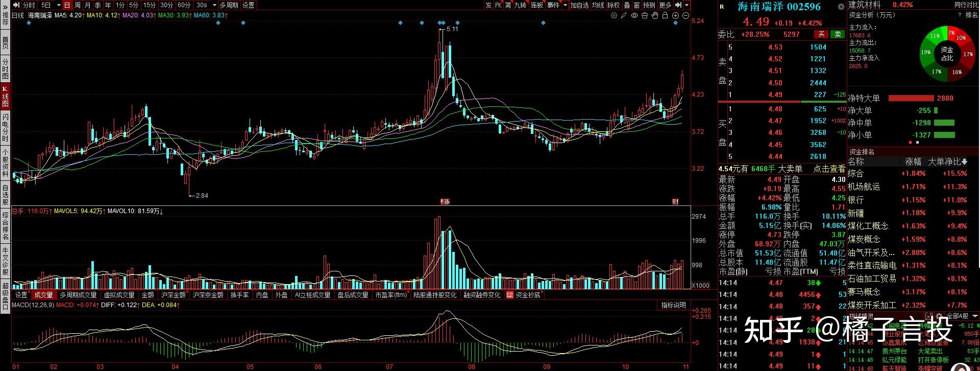Screen dimensions: 980x371
Task: Click the chart settings gear icon
Action: pos(614,16)
